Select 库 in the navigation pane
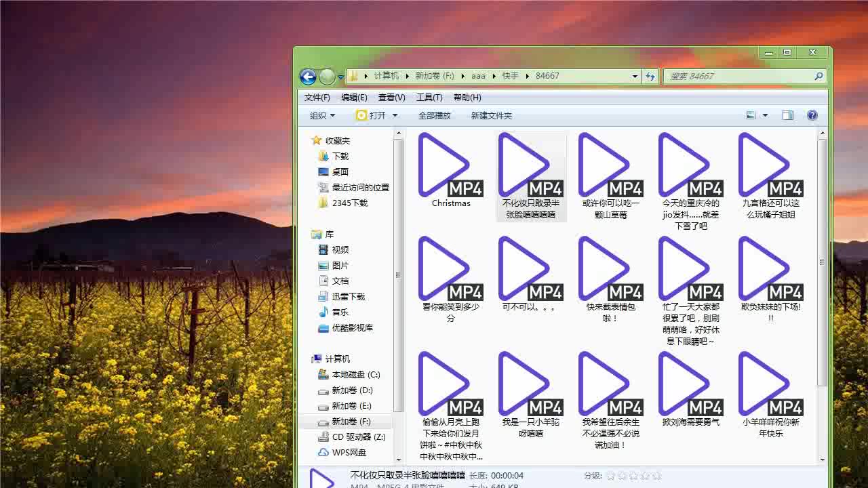 point(323,234)
